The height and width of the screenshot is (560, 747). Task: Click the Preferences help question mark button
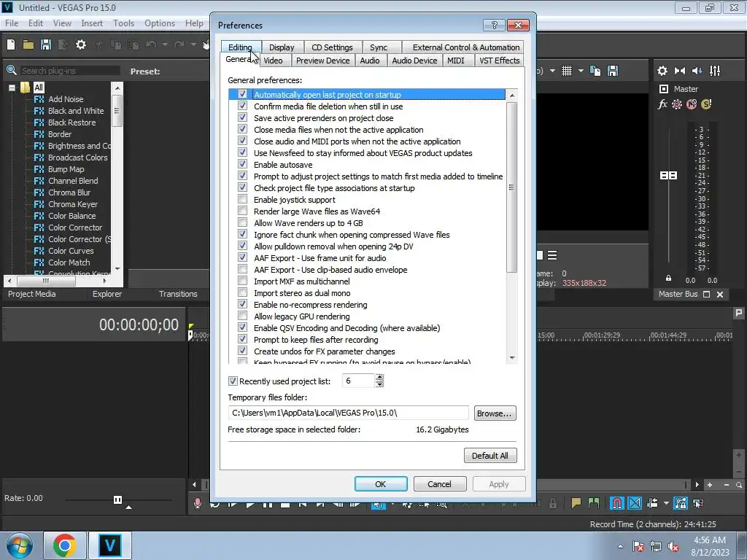pos(494,25)
